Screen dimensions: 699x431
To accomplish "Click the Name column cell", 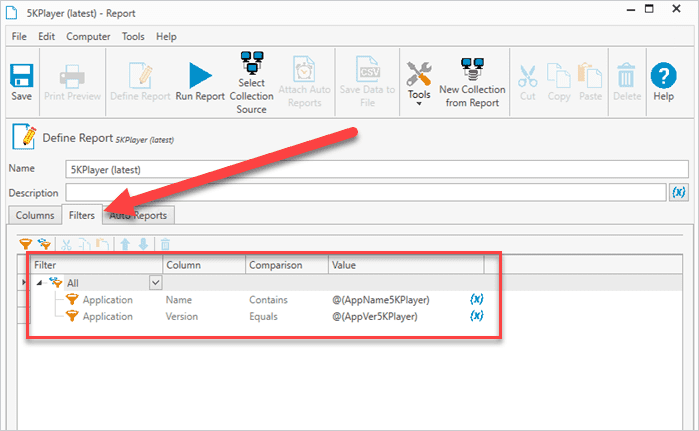I will [179, 300].
